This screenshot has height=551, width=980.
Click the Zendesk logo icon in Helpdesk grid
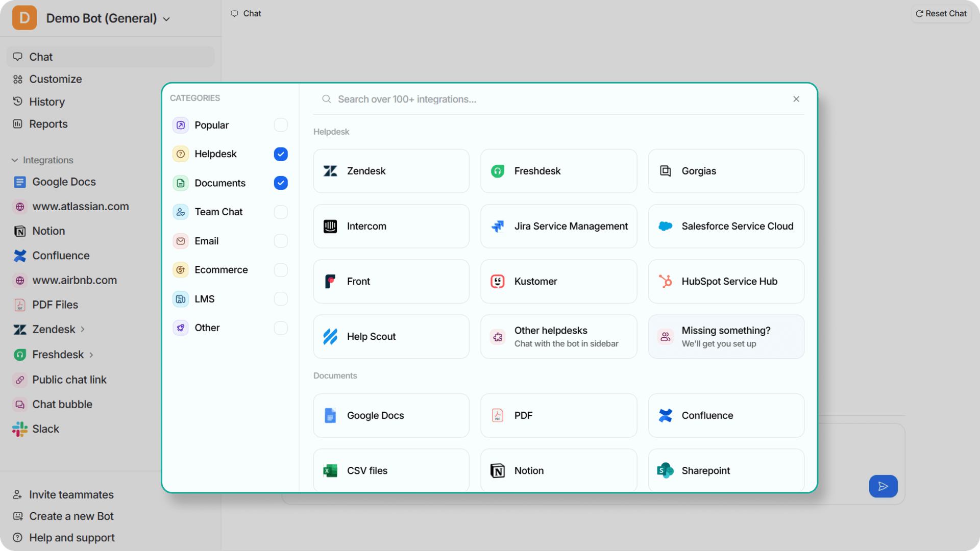(x=330, y=171)
